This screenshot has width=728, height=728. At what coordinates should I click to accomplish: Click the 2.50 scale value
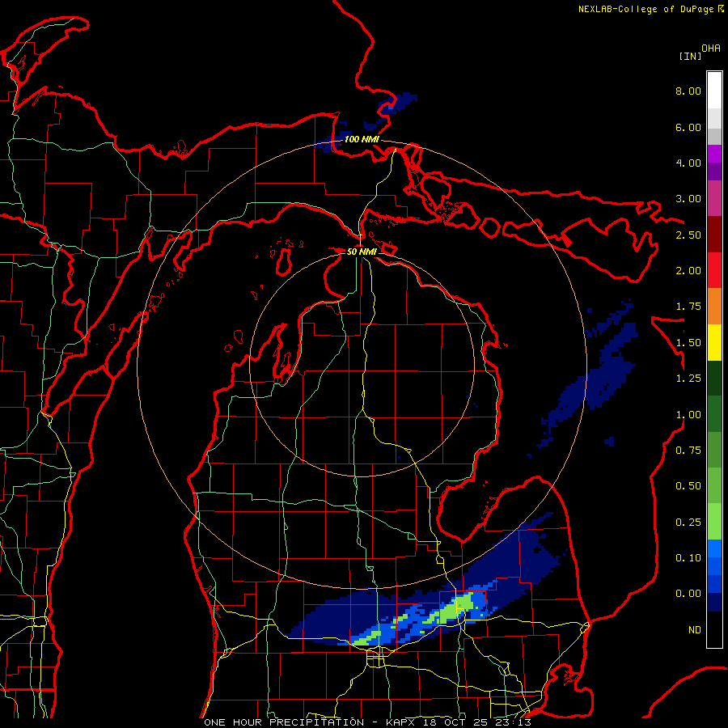[x=688, y=235]
